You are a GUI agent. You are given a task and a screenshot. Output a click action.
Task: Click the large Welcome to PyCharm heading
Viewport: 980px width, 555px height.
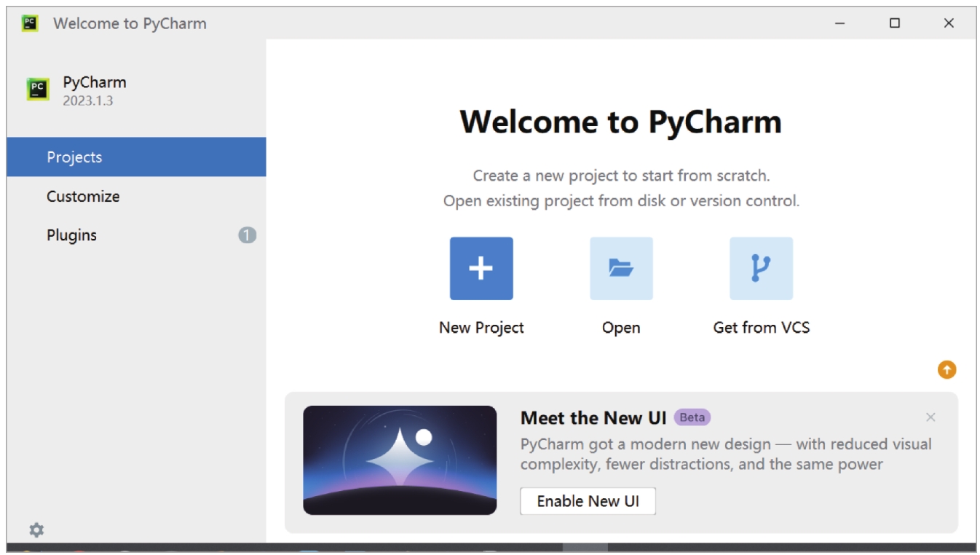tap(621, 122)
